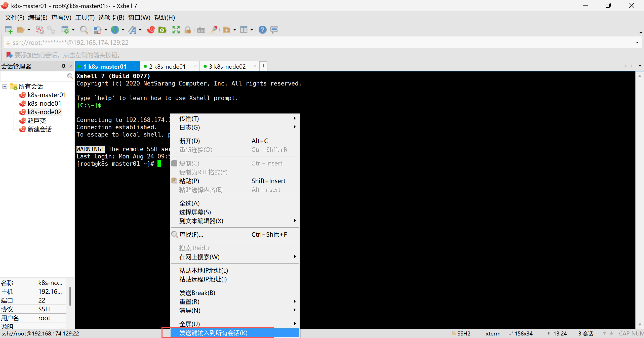Select 超巨变 session in the tree
644x338 pixels.
point(37,120)
